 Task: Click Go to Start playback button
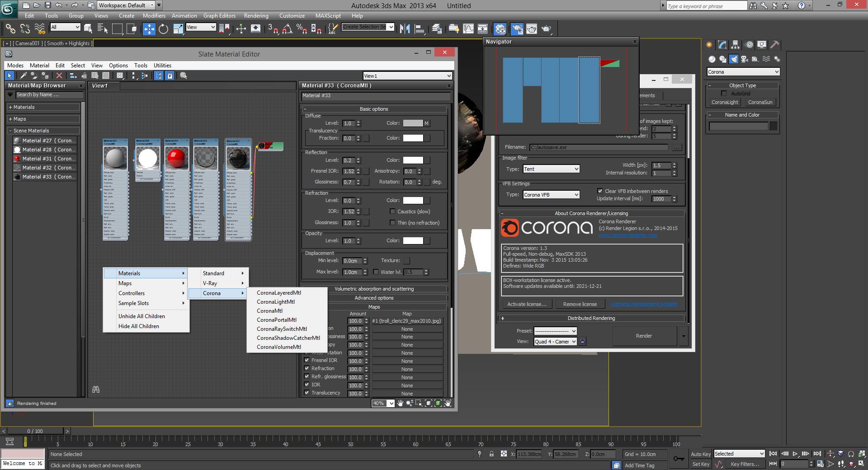pyautogui.click(x=773, y=454)
